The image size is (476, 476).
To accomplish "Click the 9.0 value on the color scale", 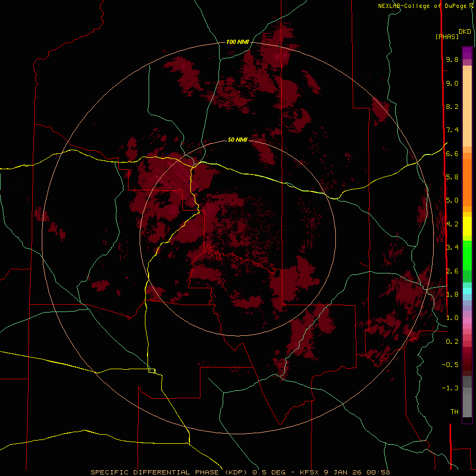I will [452, 83].
